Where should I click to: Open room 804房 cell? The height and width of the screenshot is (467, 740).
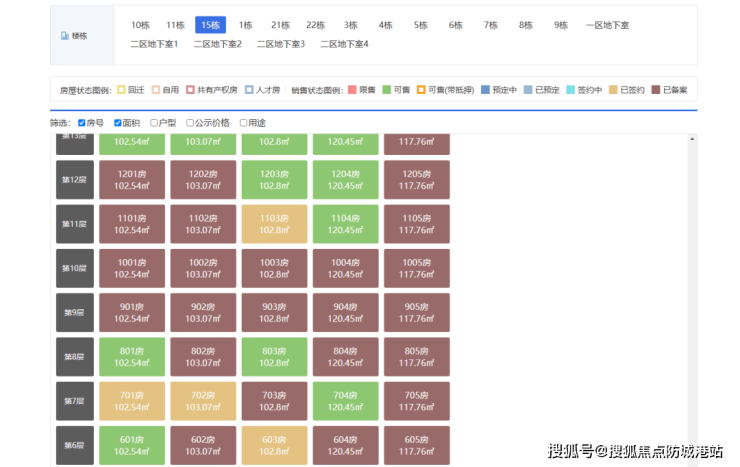[x=345, y=357]
